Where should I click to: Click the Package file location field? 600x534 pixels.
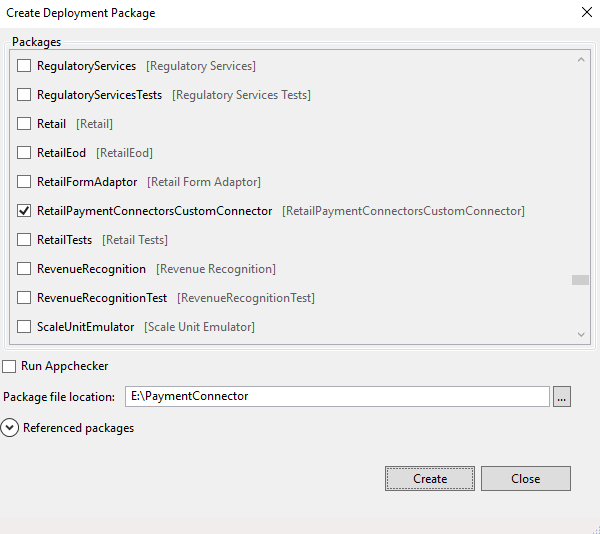tap(337, 397)
